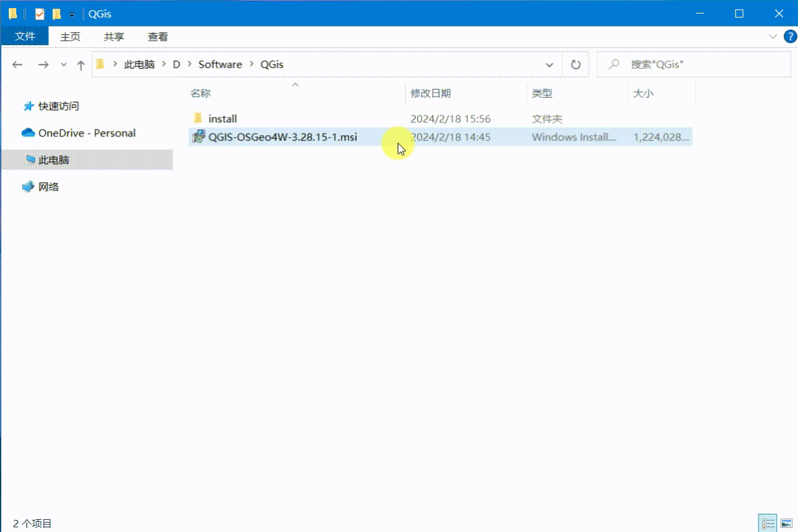798x532 pixels.
Task: Switch to large icons view in status bar
Action: [x=787, y=523]
